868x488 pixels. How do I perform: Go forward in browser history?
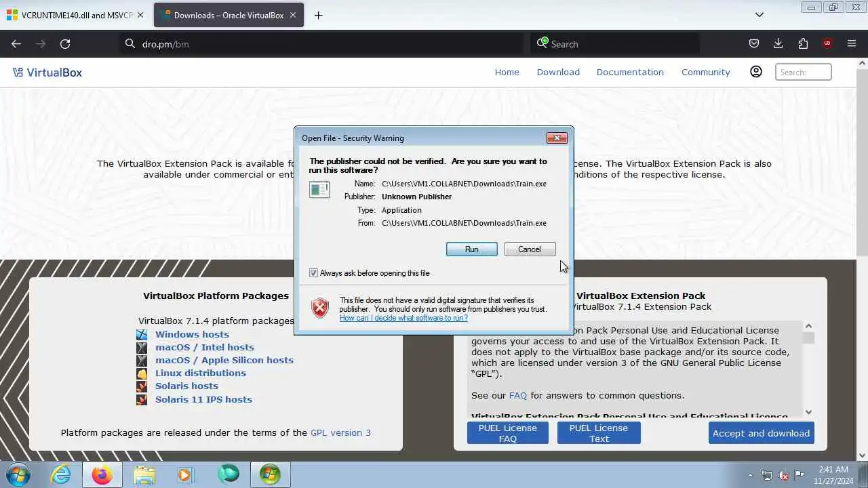[x=41, y=43]
